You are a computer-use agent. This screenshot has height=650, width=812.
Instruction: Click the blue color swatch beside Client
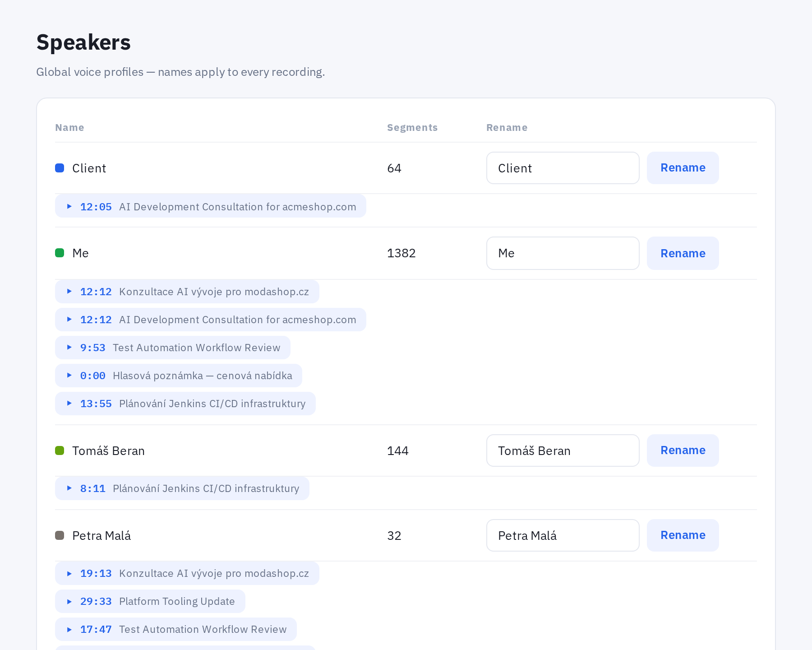click(60, 168)
